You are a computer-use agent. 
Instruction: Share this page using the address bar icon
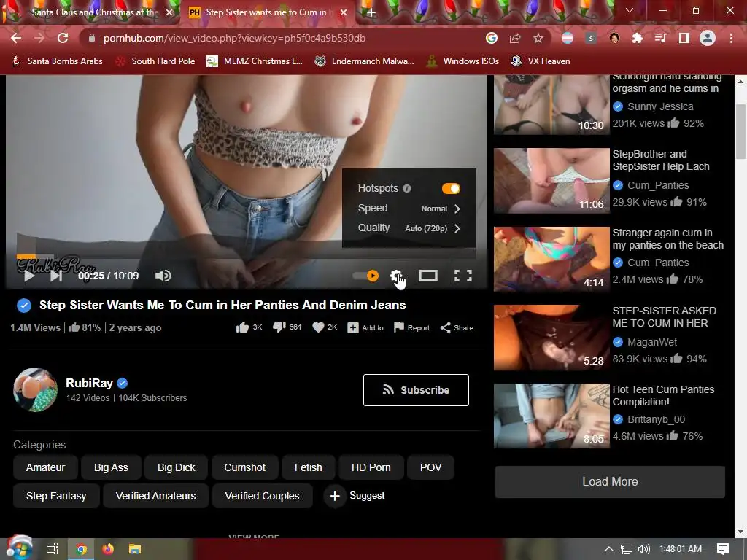(515, 38)
